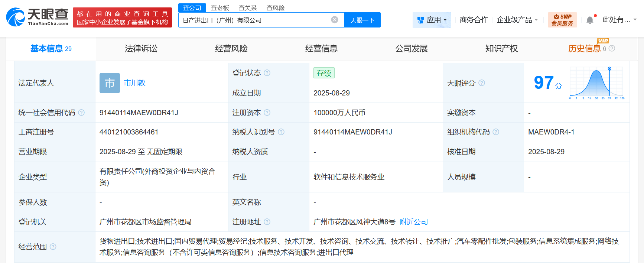Click the help icon next to 天眼评分
This screenshot has width=644, height=263.
[482, 83]
